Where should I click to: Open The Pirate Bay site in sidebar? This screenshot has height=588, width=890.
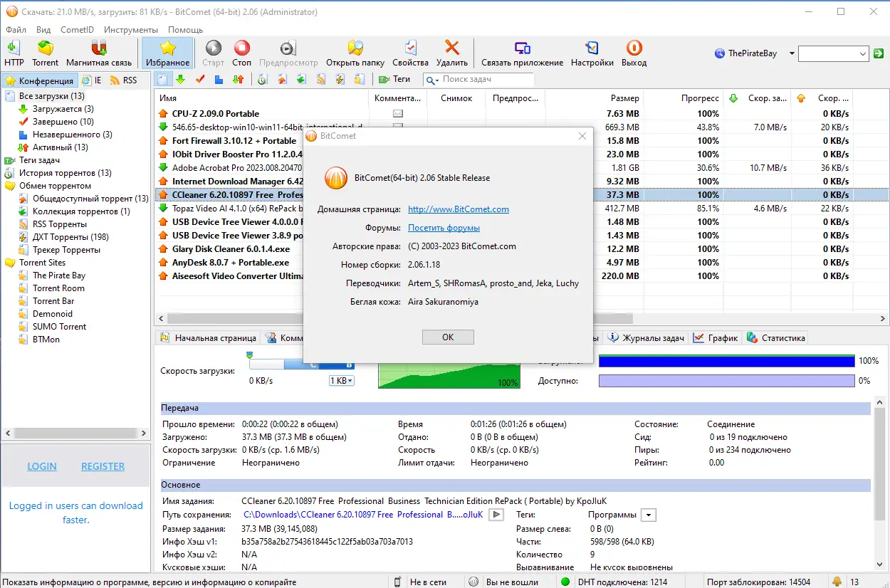[59, 275]
